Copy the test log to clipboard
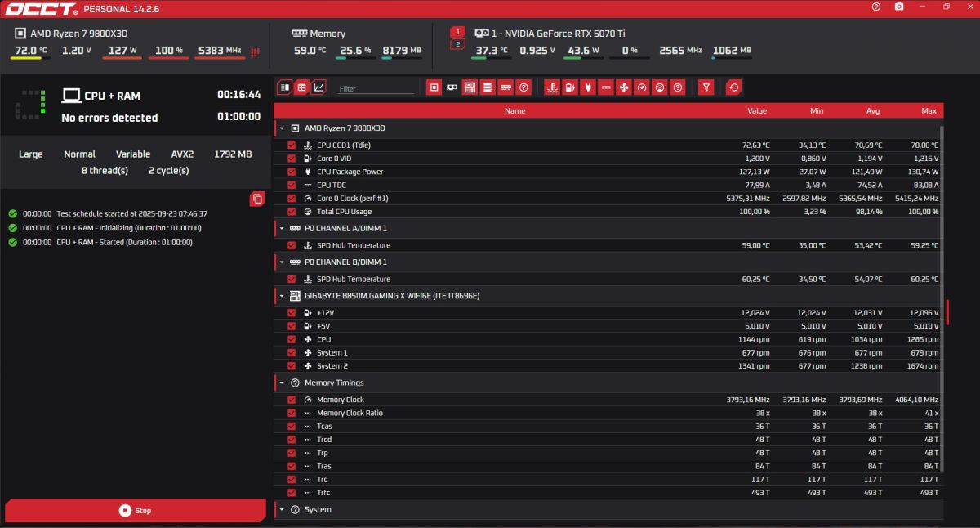The image size is (980, 528). point(257,199)
